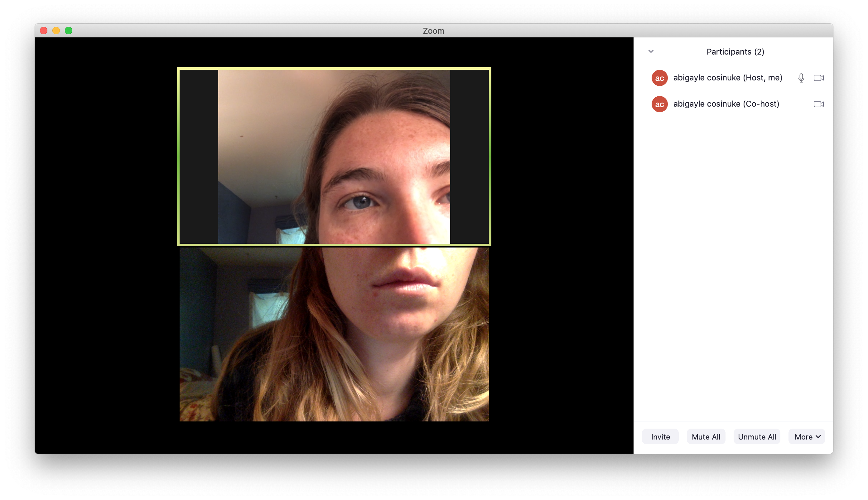Click the host's red 'ac' avatar
Screen dimensions: 868x500
(x=659, y=78)
